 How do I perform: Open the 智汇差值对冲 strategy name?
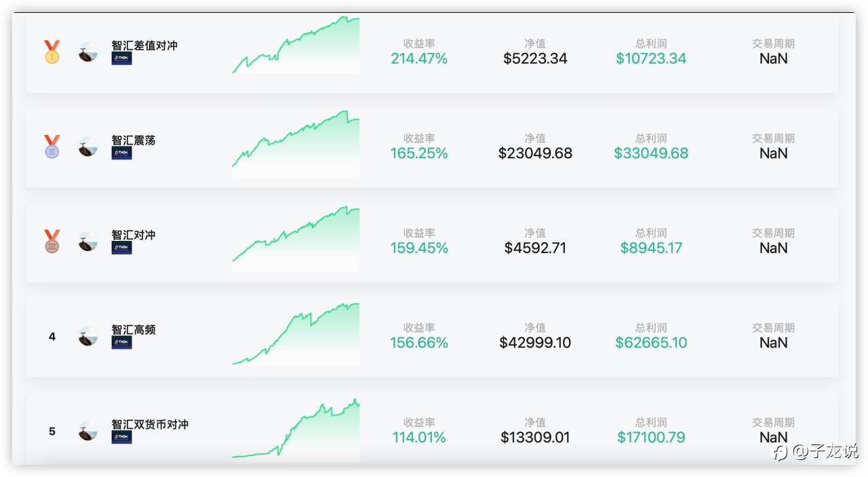point(144,45)
